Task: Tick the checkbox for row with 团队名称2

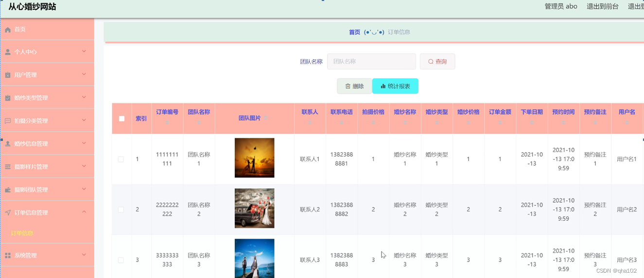Action: 121,209
